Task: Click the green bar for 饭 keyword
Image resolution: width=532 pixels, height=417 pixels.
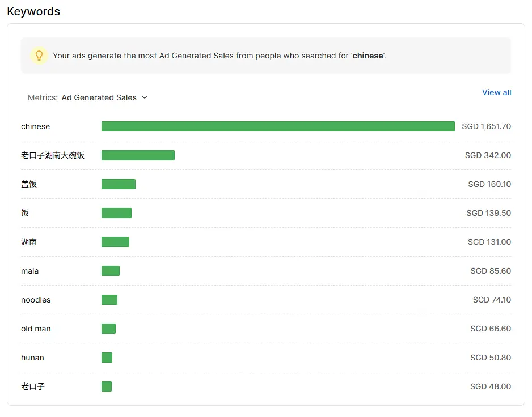Action: [x=116, y=213]
